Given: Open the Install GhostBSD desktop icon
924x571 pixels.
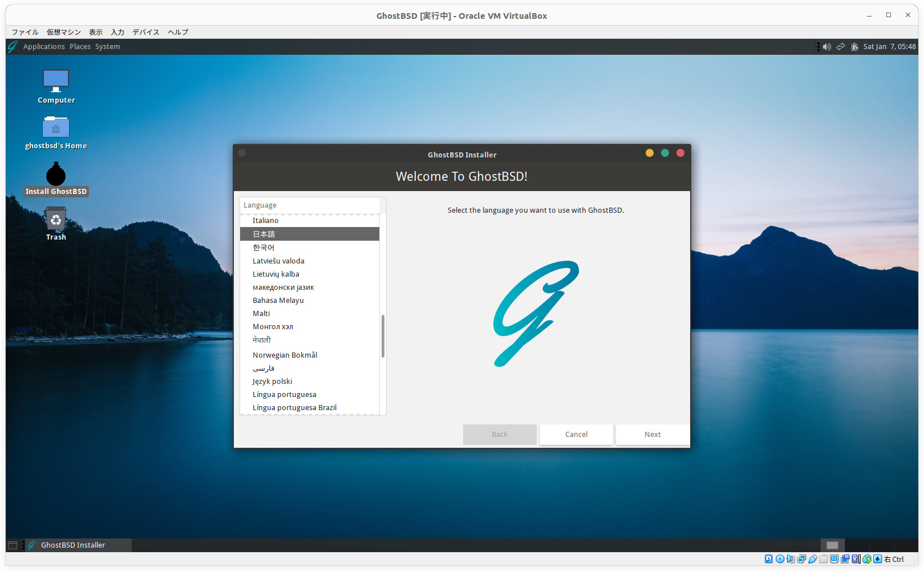Looking at the screenshot, I should (x=56, y=176).
